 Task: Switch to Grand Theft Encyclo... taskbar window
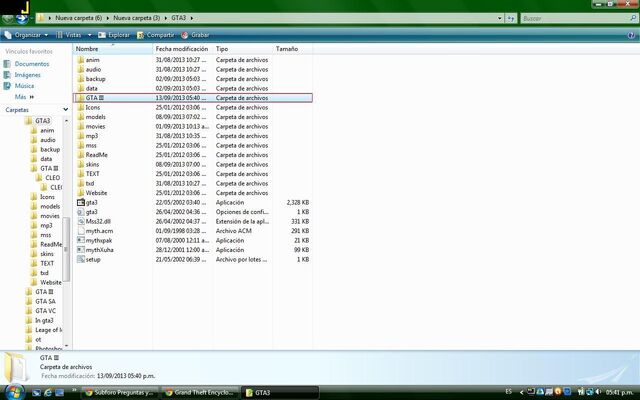tap(199, 393)
